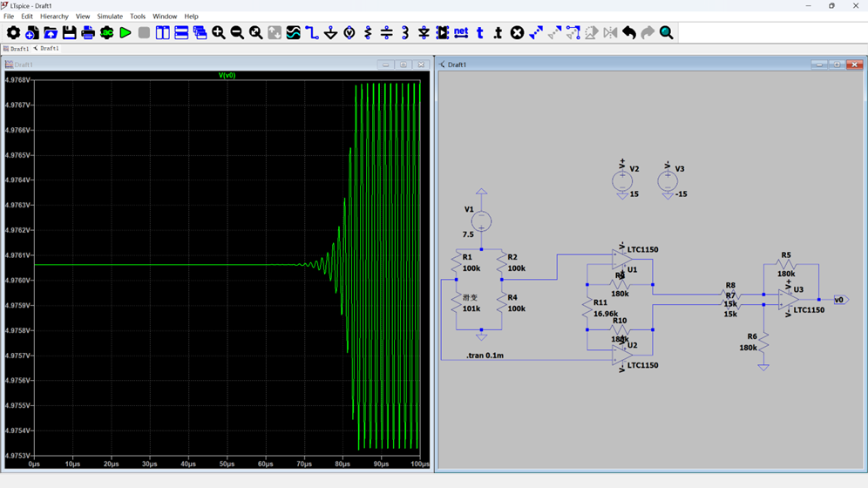Place a capacitor component
The height and width of the screenshot is (488, 868).
click(x=386, y=32)
